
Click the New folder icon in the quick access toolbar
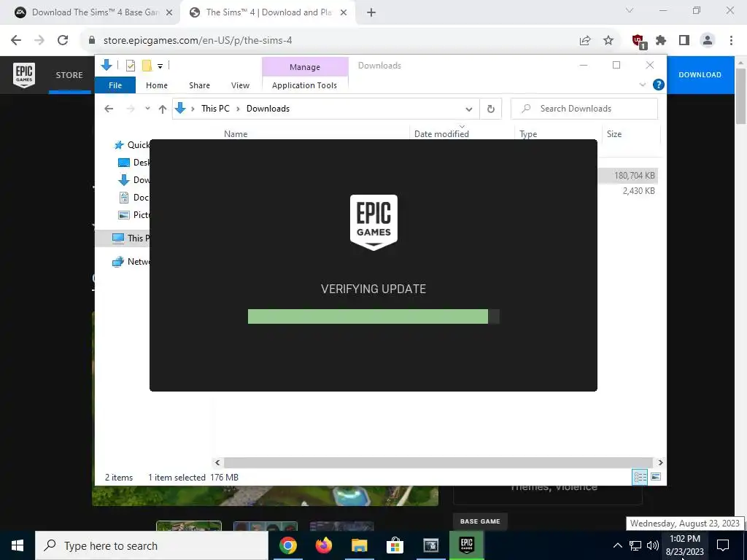point(147,66)
